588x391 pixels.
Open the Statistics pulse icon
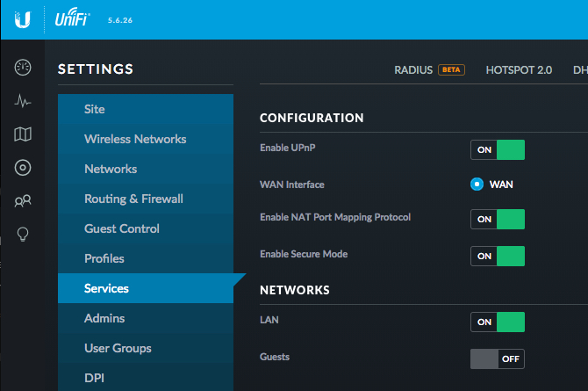coord(23,101)
